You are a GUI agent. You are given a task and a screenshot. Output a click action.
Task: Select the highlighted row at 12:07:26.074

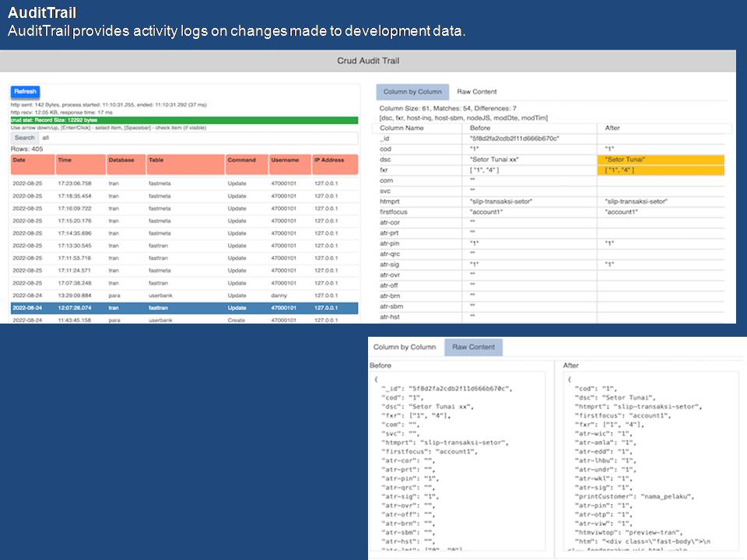pos(184,308)
